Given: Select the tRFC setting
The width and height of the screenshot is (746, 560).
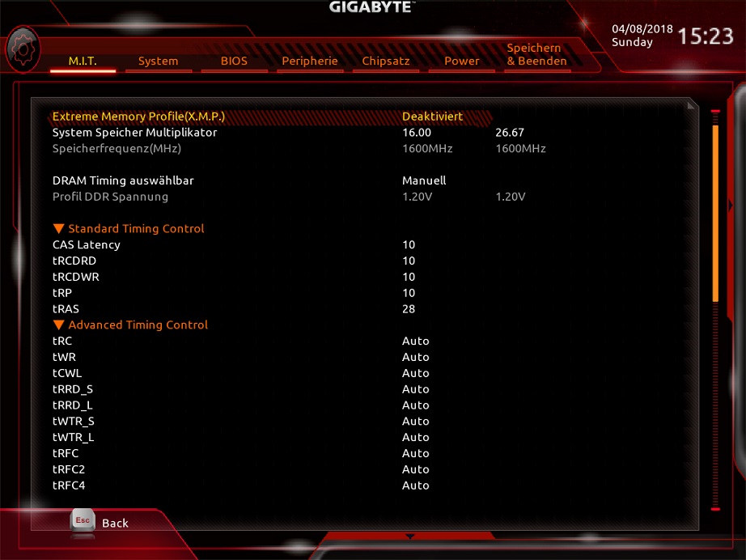Looking at the screenshot, I should point(66,453).
